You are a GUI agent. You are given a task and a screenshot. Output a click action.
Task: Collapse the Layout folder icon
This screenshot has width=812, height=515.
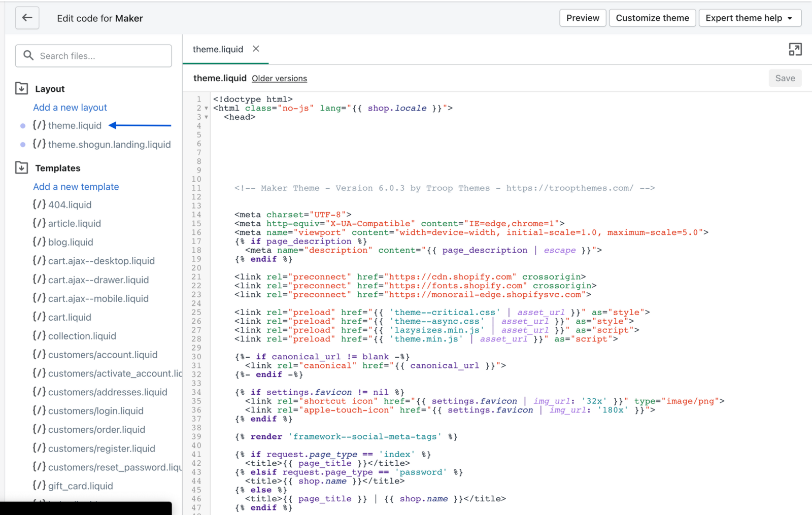[x=21, y=89]
